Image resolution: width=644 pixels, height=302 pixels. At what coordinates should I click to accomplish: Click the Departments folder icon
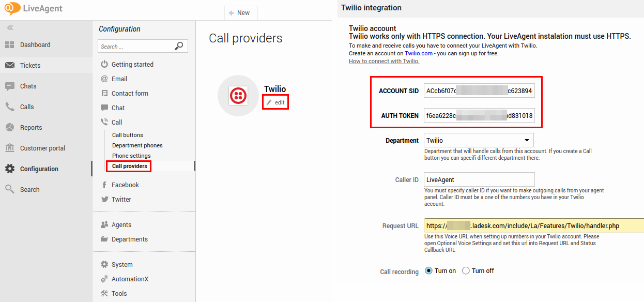[x=104, y=239]
